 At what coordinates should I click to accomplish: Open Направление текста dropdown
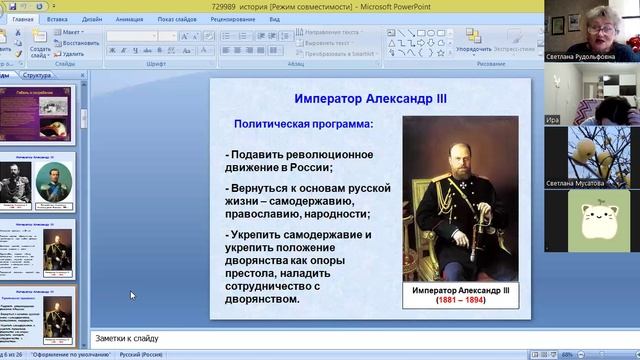tap(329, 32)
